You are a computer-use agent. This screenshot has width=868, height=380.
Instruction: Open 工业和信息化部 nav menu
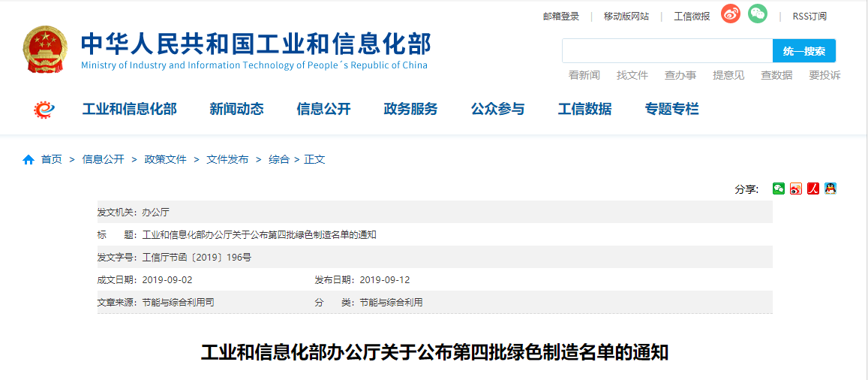[x=130, y=109]
